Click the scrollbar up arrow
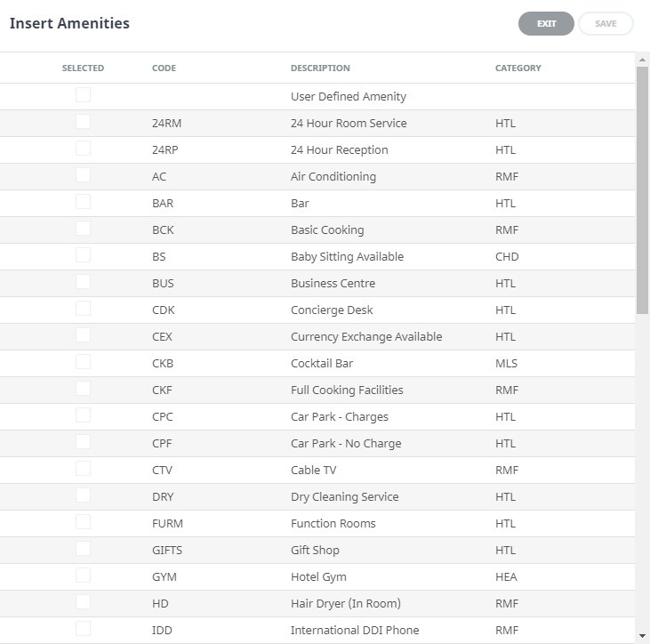This screenshot has height=644, width=650. point(643,60)
